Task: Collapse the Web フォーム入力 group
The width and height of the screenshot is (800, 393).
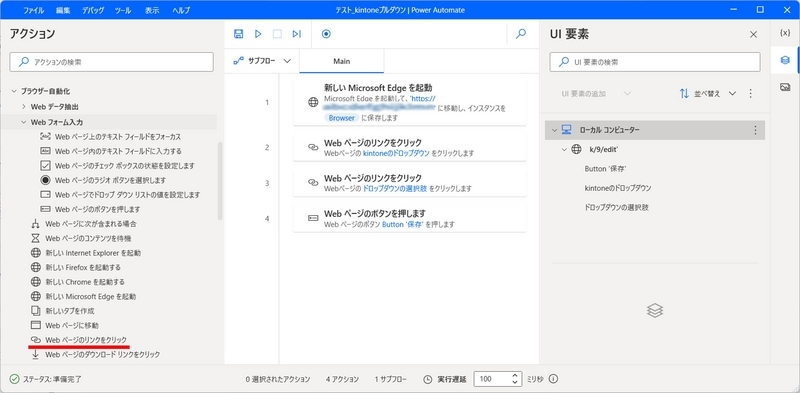Action: click(23, 122)
